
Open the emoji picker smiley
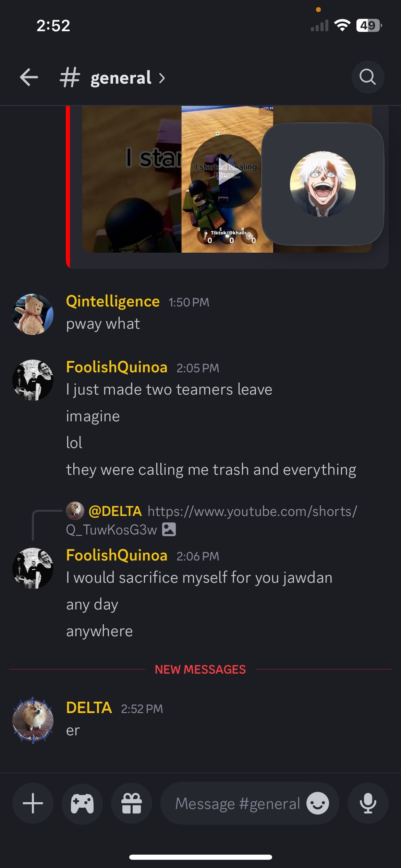(x=318, y=803)
